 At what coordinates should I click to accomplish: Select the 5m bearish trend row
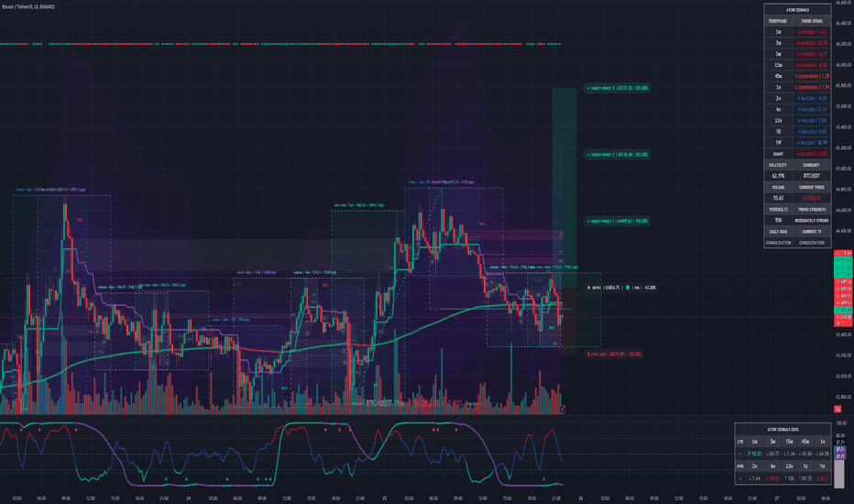[x=797, y=54]
